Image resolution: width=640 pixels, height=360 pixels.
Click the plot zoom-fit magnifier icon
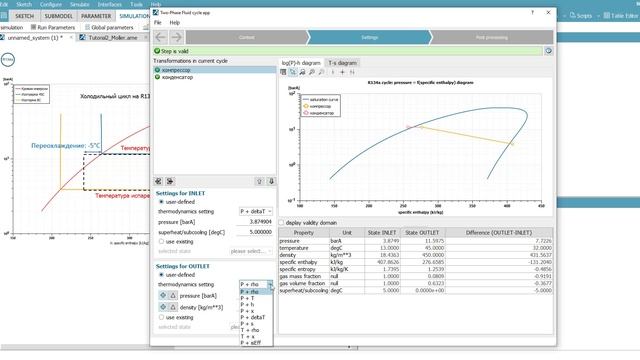302,72
